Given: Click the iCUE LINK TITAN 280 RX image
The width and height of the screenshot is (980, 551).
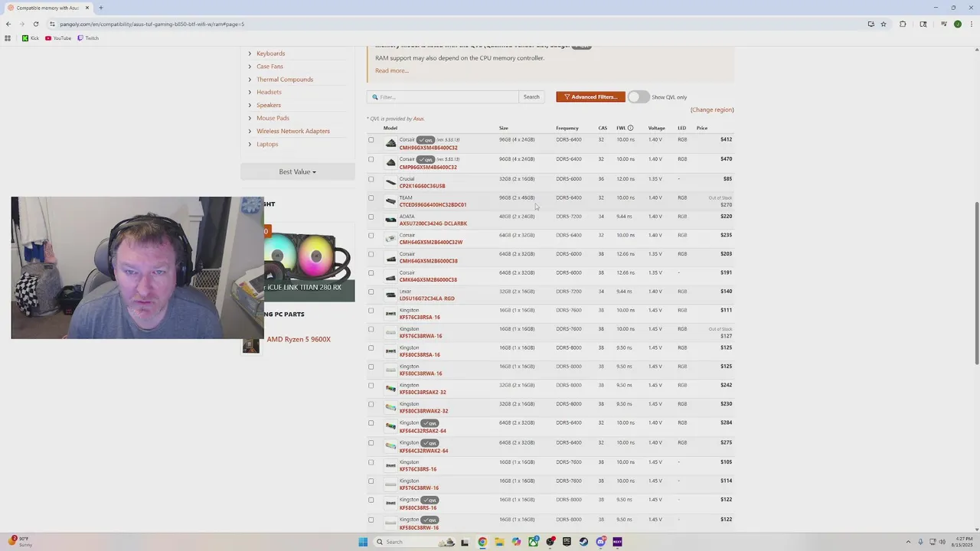Looking at the screenshot, I should coord(309,260).
